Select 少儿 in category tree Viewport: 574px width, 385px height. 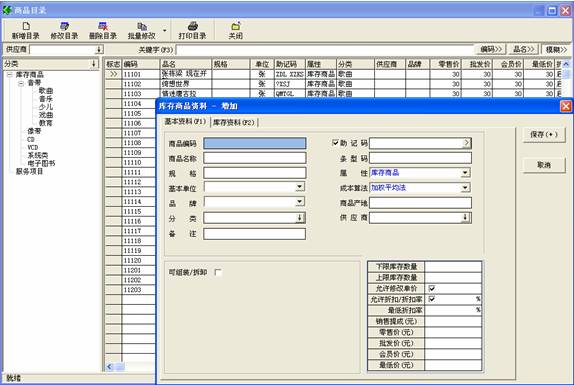pos(46,107)
